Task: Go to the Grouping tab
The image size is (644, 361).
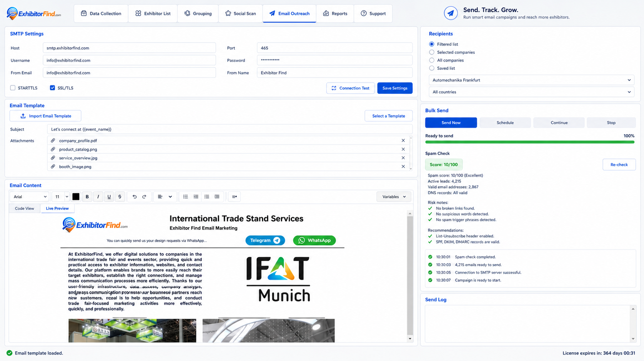Action: click(198, 13)
